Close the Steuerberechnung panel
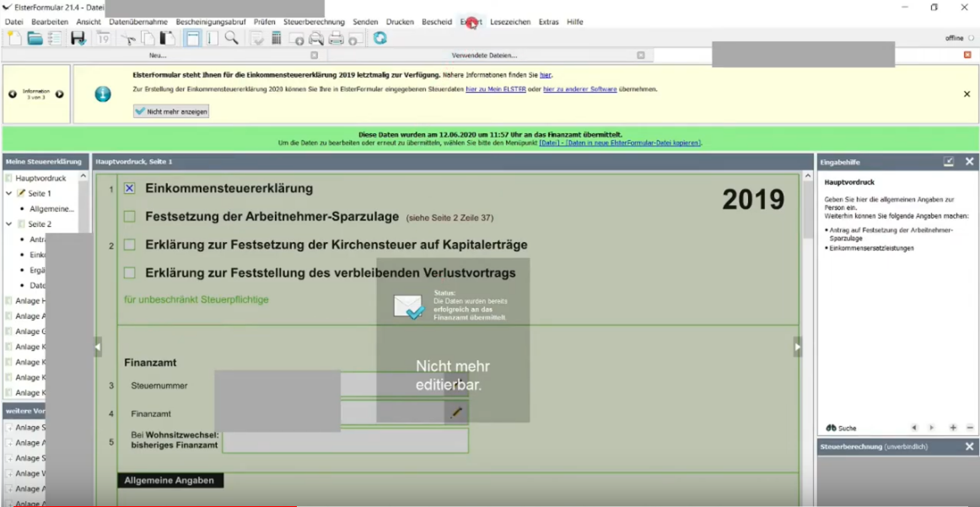980x507 pixels. click(x=969, y=446)
